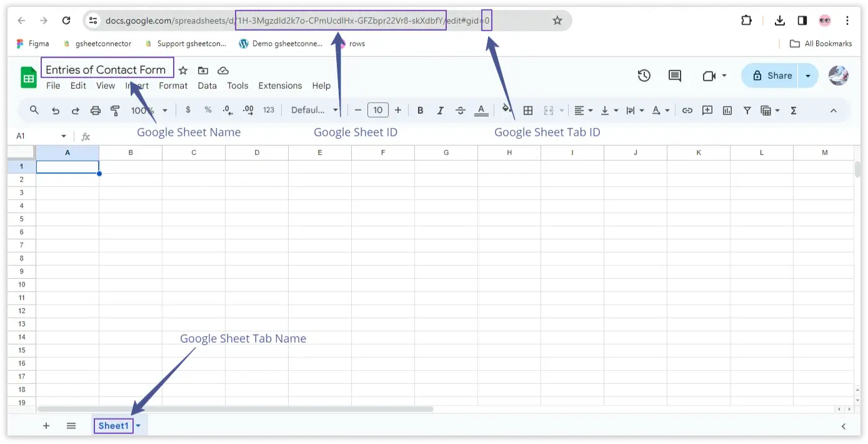Open the zoom level dropdown

coord(149,111)
